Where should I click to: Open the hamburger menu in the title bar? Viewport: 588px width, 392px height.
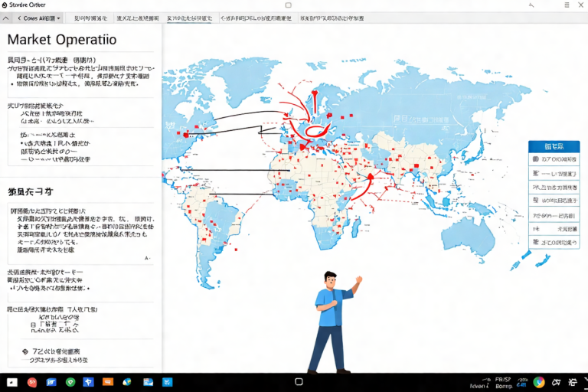(567, 5)
